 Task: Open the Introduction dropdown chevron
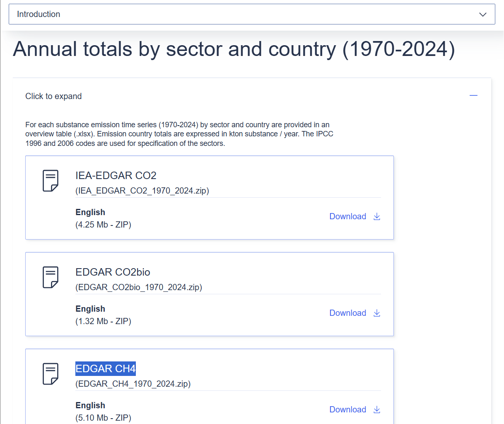[482, 15]
